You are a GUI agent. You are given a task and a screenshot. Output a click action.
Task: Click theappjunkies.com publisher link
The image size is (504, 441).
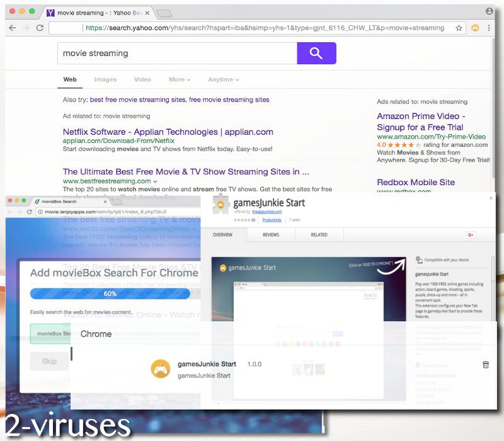coord(267,212)
